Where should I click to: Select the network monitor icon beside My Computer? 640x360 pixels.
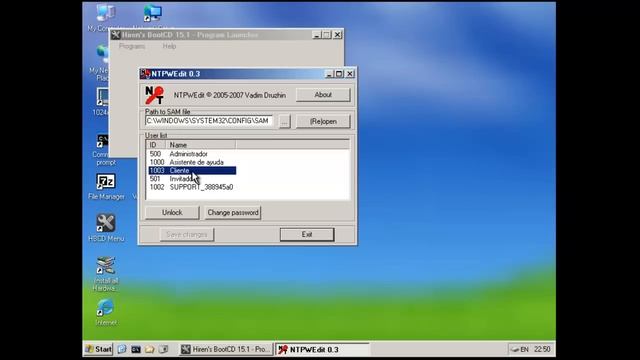[153, 13]
